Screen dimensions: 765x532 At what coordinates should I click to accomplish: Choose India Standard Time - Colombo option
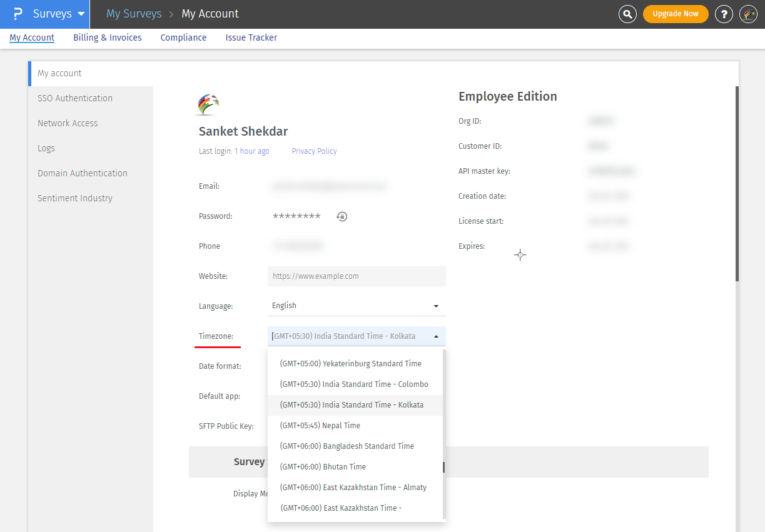click(355, 384)
